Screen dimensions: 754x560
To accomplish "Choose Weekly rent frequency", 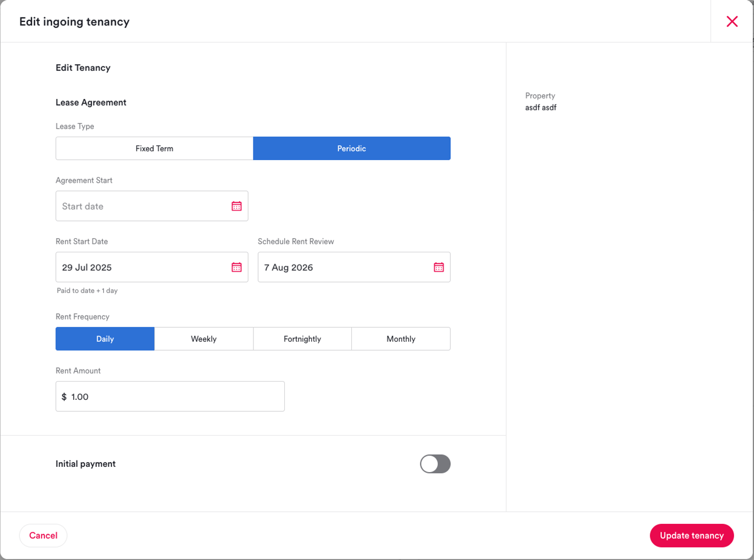I will pyautogui.click(x=204, y=339).
